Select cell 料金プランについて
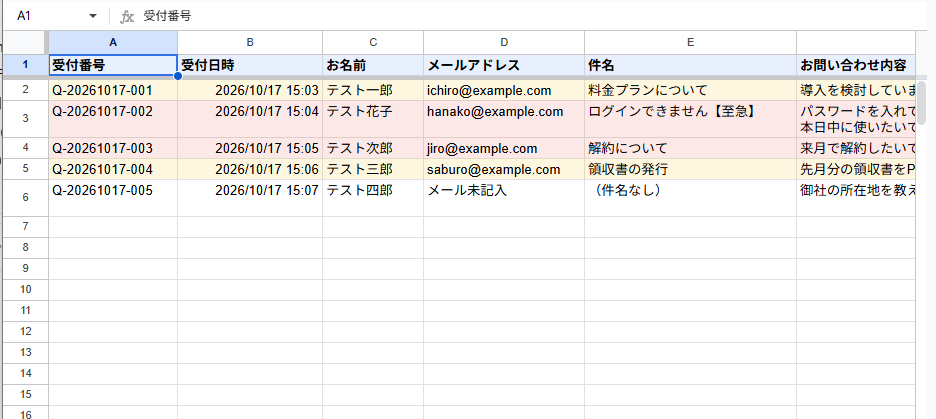Viewport: 936px width, 419px height. coord(690,90)
